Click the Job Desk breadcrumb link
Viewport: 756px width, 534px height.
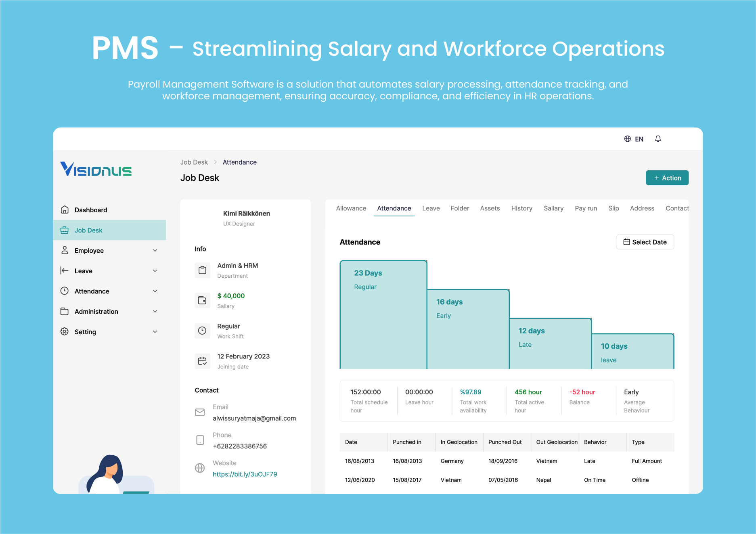point(194,162)
